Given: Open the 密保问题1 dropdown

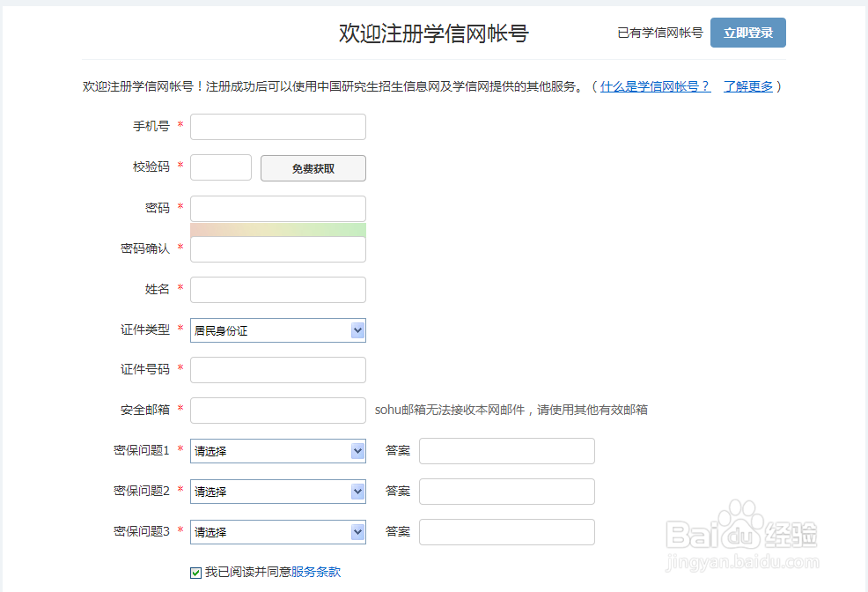Looking at the screenshot, I should (x=277, y=451).
